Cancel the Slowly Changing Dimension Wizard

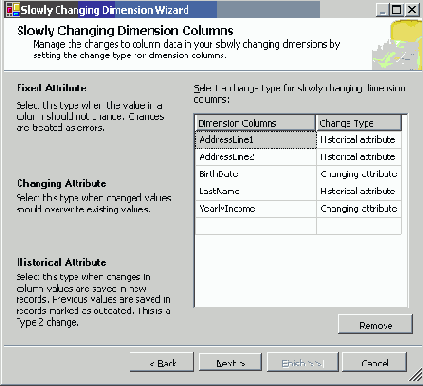tap(374, 362)
